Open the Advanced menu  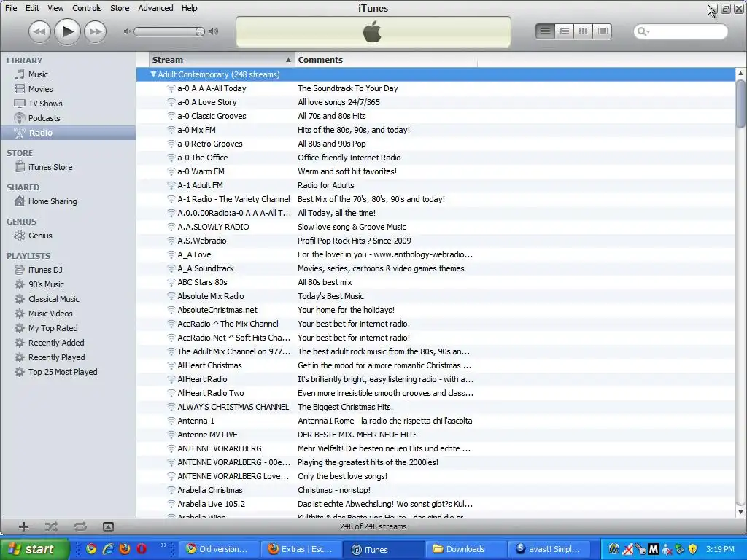155,8
